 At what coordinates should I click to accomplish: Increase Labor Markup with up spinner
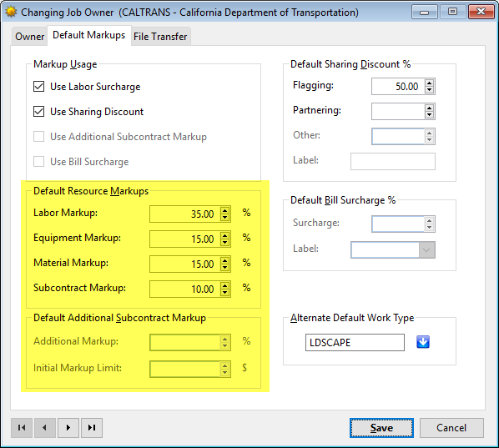(225, 210)
